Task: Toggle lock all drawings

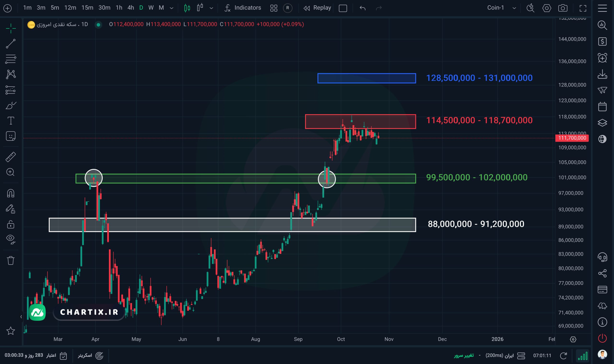Action: [11, 224]
